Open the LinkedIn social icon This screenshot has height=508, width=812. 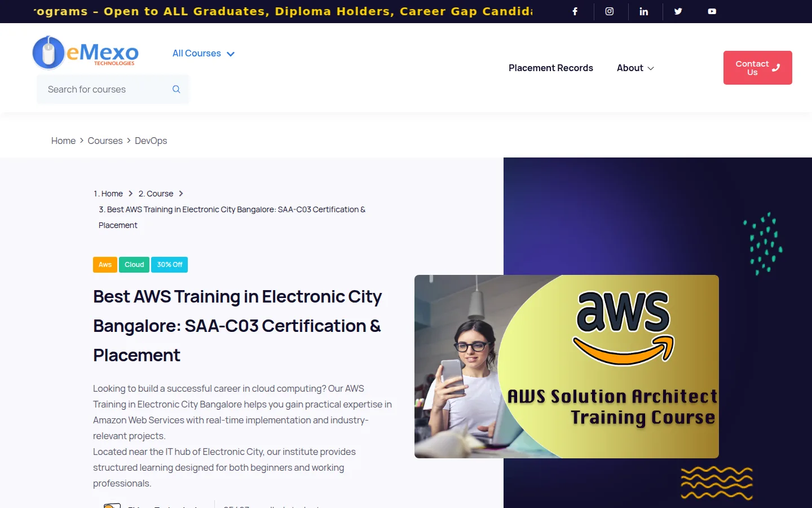point(644,11)
